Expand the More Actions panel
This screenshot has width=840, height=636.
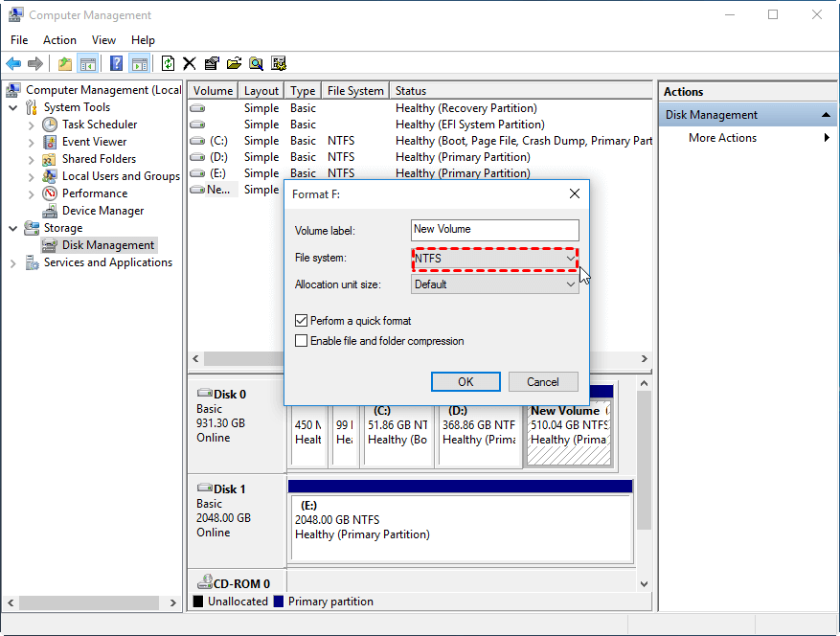click(829, 137)
